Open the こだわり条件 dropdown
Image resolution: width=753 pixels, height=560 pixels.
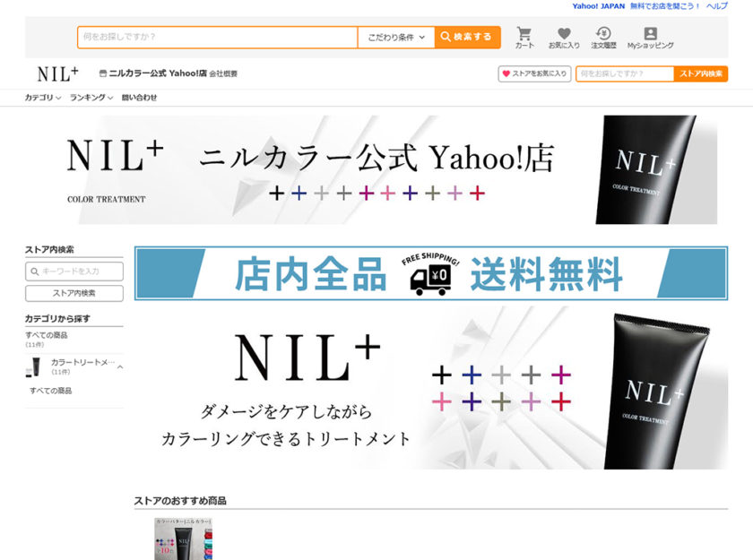click(x=396, y=37)
